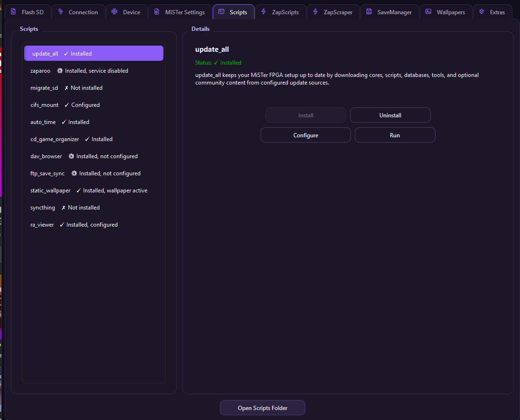Open the Extras tab
Viewport: 520px width, 420px height.
pyautogui.click(x=492, y=12)
